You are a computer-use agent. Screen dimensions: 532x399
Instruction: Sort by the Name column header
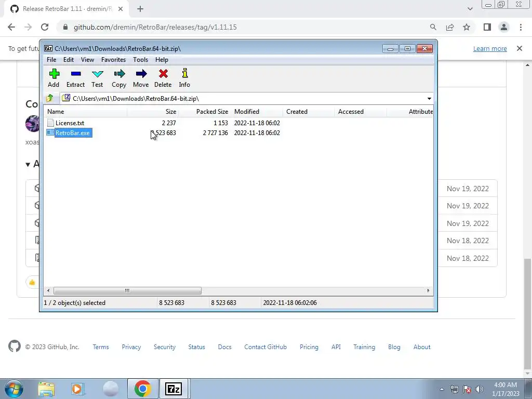click(86, 112)
